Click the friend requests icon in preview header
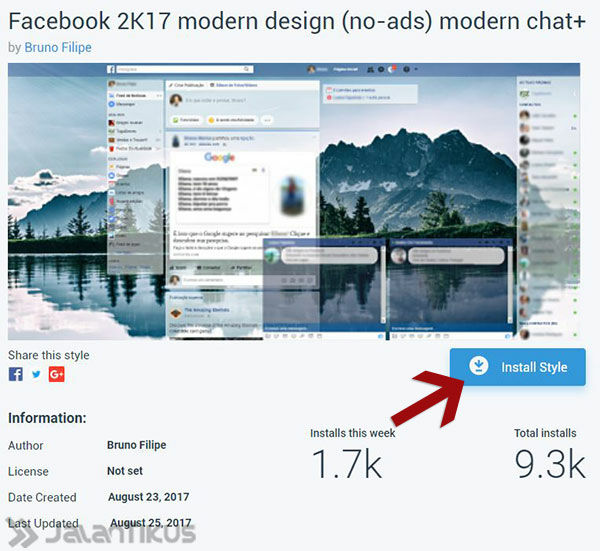The image size is (600, 551). pyautogui.click(x=370, y=69)
